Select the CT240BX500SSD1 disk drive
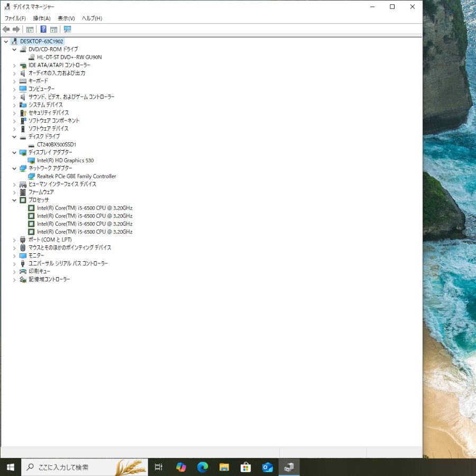Viewport: 476px width, 476px height. pyautogui.click(x=57, y=144)
